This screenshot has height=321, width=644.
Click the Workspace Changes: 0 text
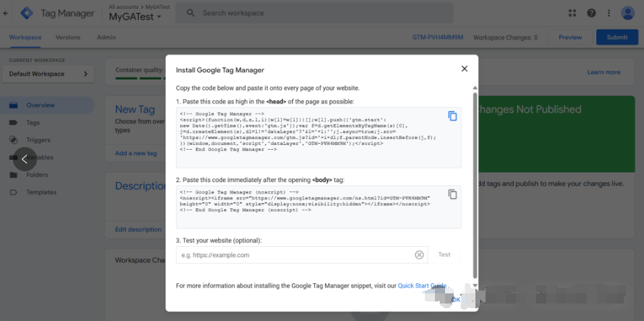click(x=506, y=37)
